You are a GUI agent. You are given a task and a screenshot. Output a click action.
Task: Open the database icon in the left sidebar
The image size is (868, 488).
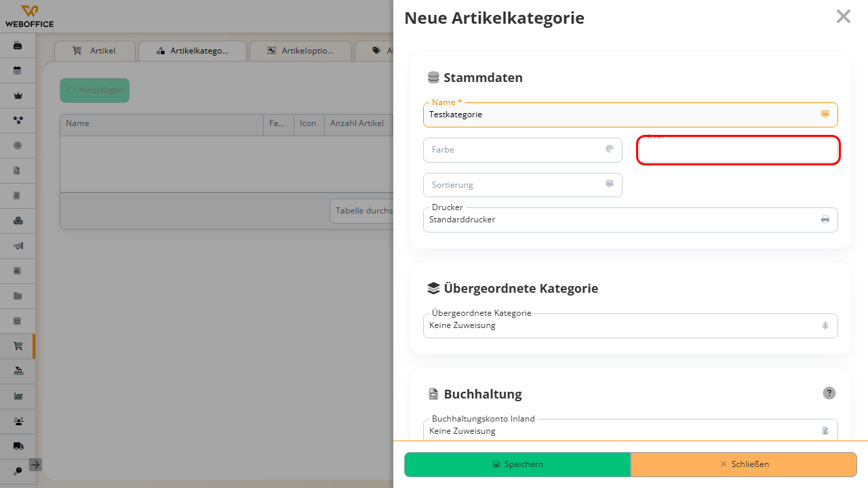pyautogui.click(x=18, y=321)
